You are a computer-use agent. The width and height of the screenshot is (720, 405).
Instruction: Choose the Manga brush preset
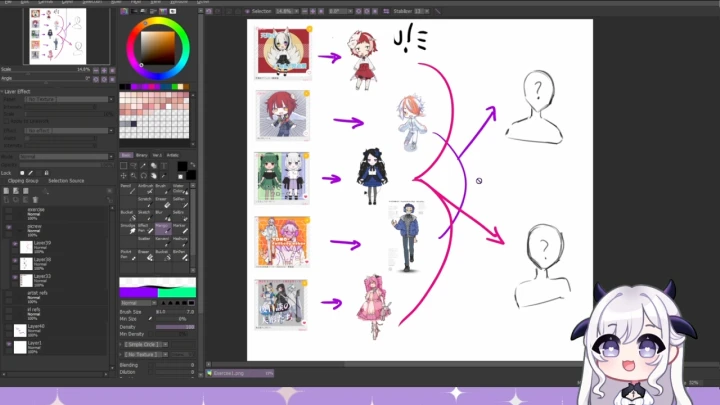pyautogui.click(x=163, y=229)
